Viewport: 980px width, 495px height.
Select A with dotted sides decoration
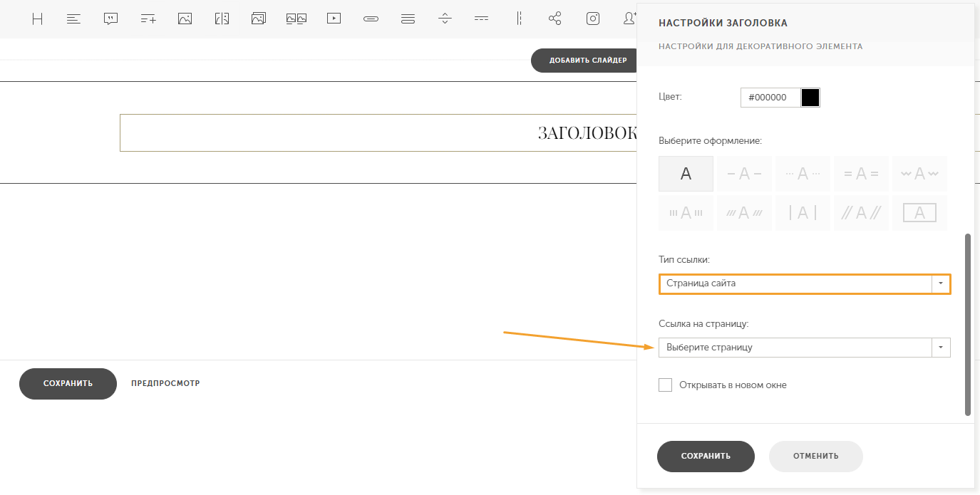(x=803, y=174)
